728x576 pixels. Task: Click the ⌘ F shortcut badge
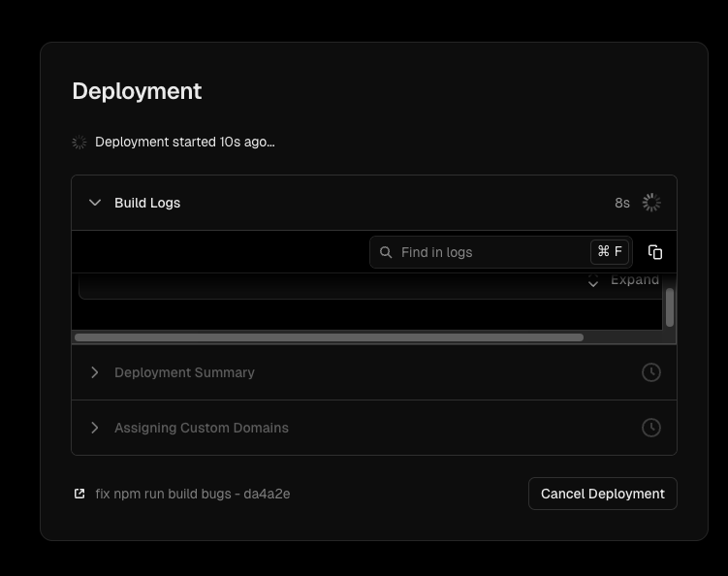tap(610, 252)
